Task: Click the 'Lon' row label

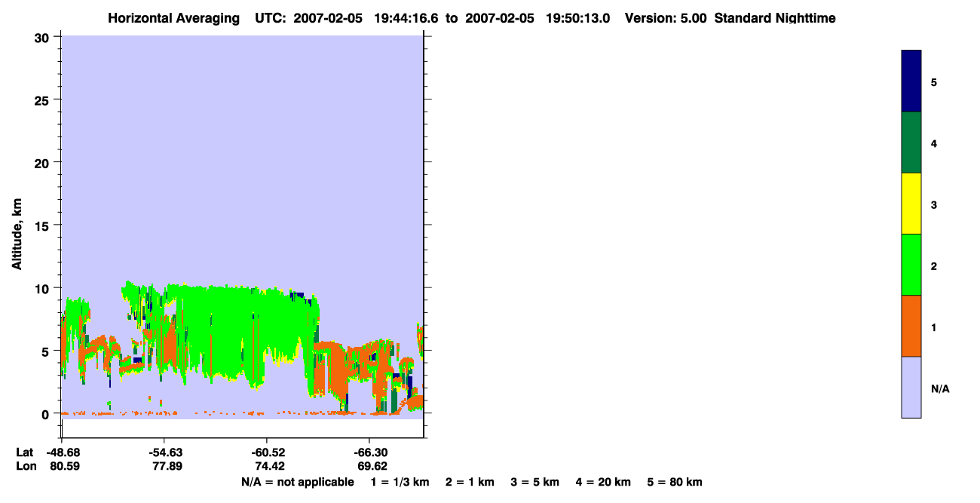Action: pyautogui.click(x=26, y=466)
